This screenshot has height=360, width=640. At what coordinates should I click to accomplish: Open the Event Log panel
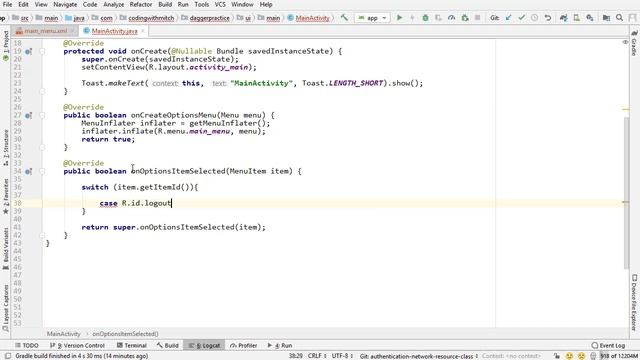point(609,345)
